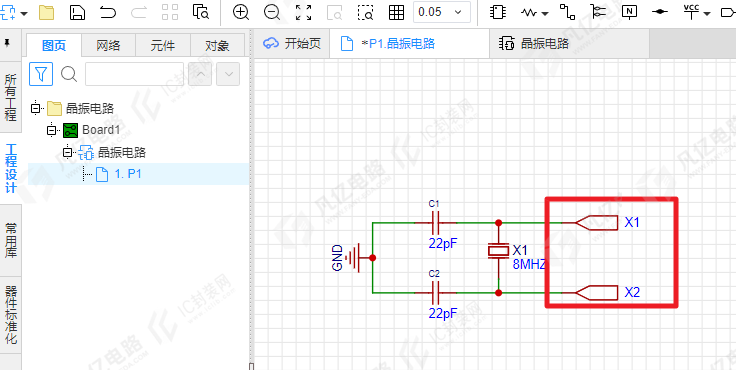Open 器件标准化 side tab
The width and height of the screenshot is (736, 370).
pos(11,315)
